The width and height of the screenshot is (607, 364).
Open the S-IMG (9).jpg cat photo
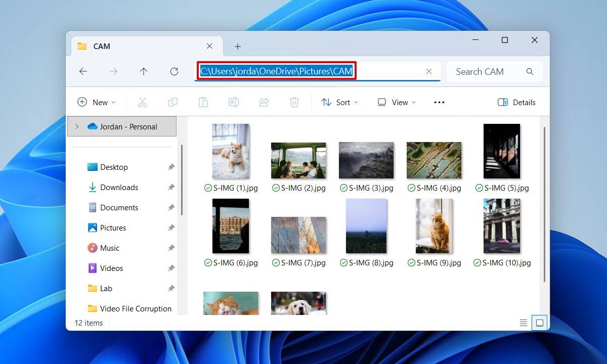[433, 226]
